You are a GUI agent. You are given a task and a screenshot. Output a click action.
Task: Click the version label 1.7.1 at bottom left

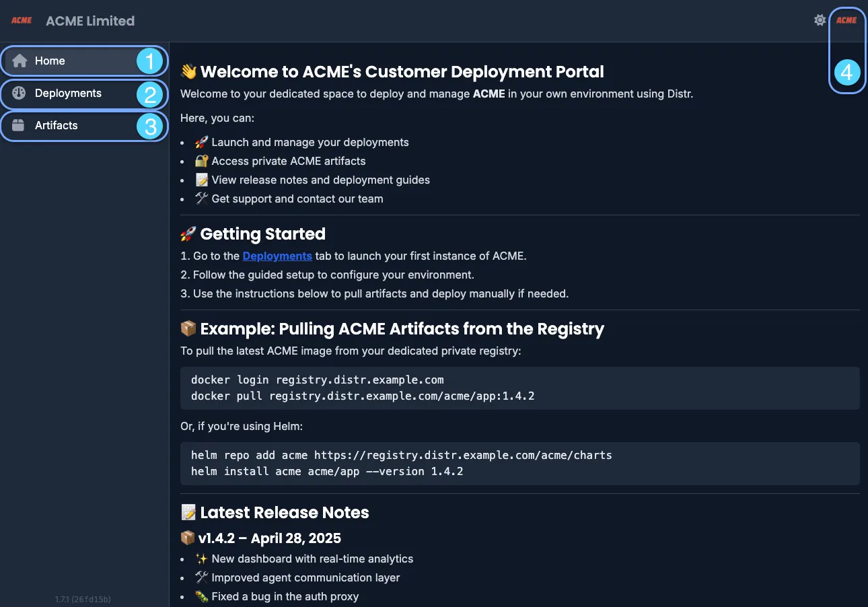(83, 599)
